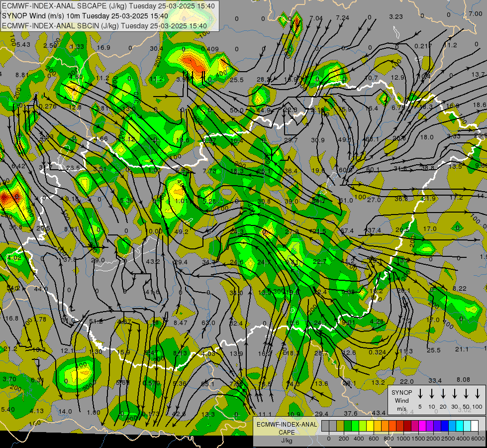Click the map value '30.8'
Viewport: 487px width, 448px height.
(264, 202)
